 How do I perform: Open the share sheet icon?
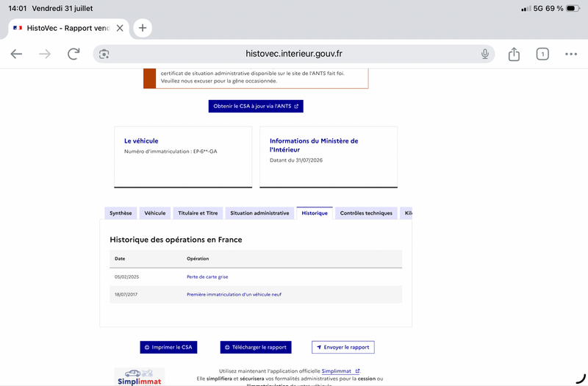[x=514, y=54]
